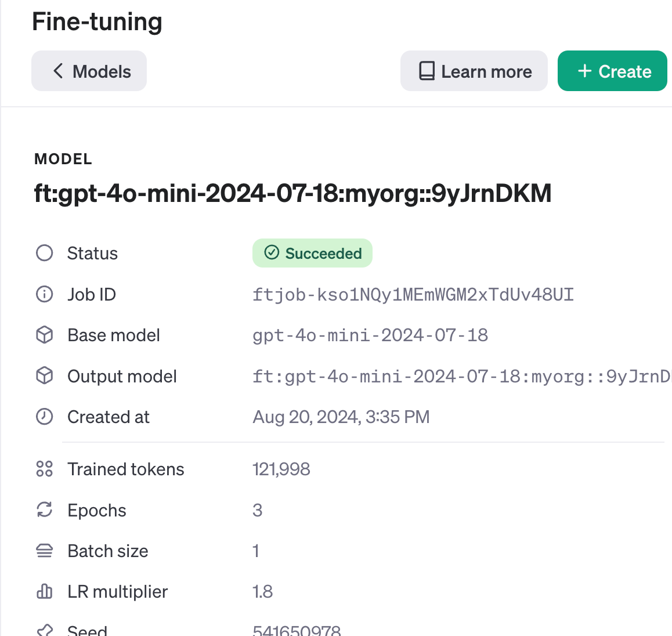
Task: Select the ftjob Job ID value
Action: pos(413,295)
